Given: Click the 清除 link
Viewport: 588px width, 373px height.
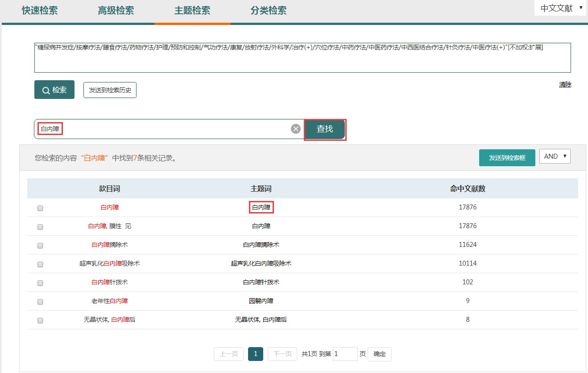Looking at the screenshot, I should point(565,84).
